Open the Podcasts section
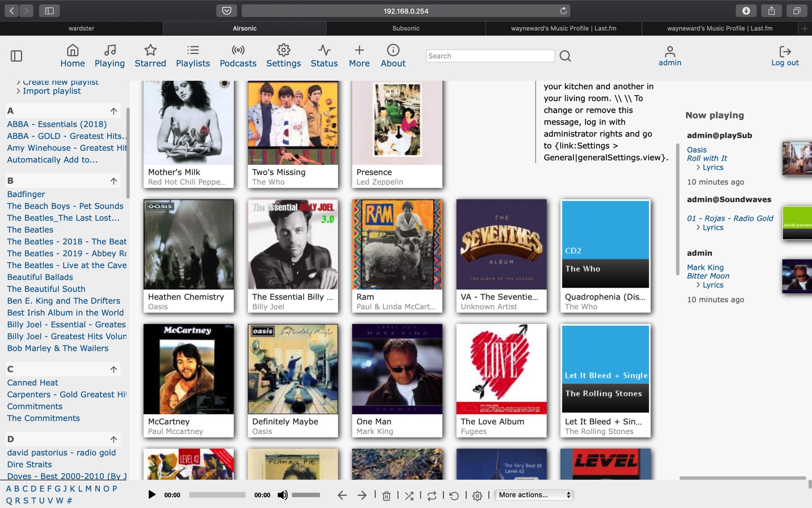The height and width of the screenshot is (508, 812). click(238, 56)
